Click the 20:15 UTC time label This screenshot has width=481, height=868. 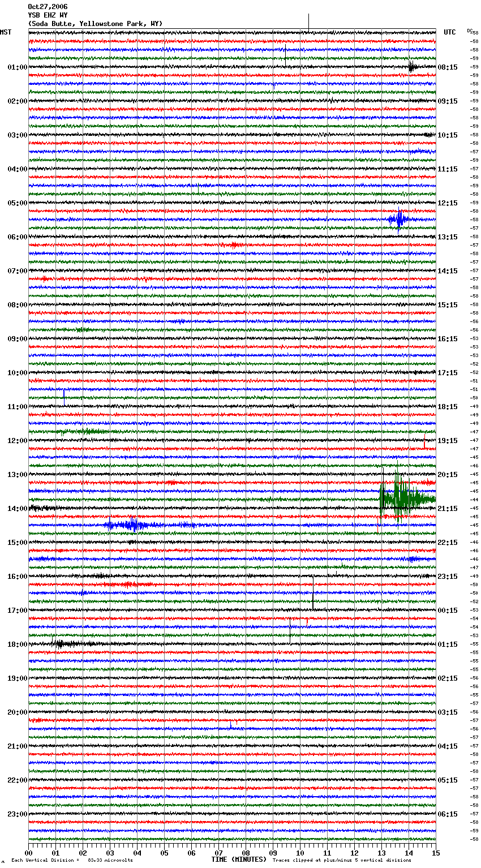[x=448, y=475]
